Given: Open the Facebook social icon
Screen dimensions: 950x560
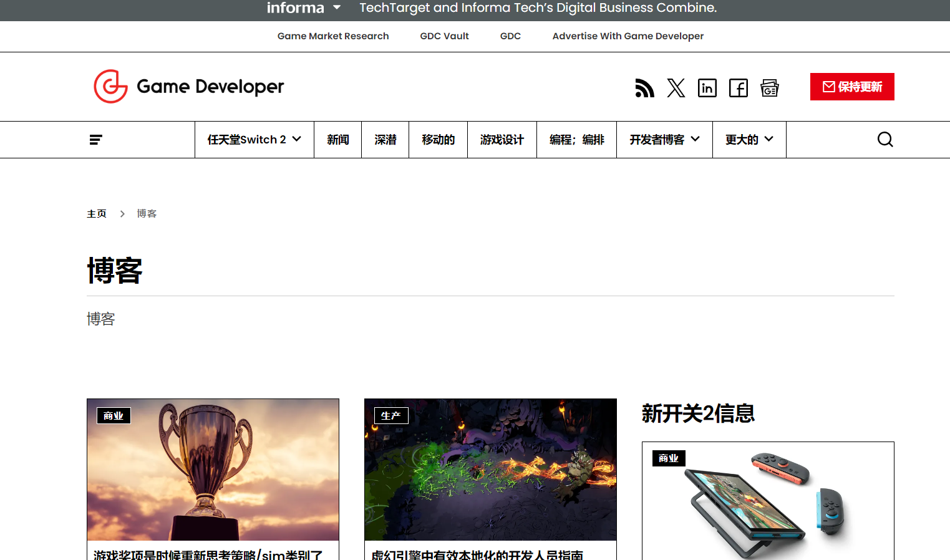Looking at the screenshot, I should point(739,88).
